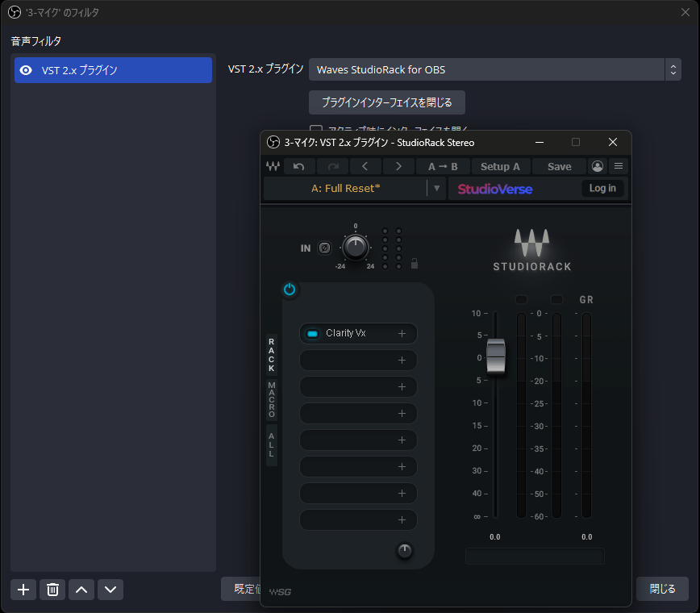
Task: Click the right clip indicator above output meter
Action: [x=556, y=299]
